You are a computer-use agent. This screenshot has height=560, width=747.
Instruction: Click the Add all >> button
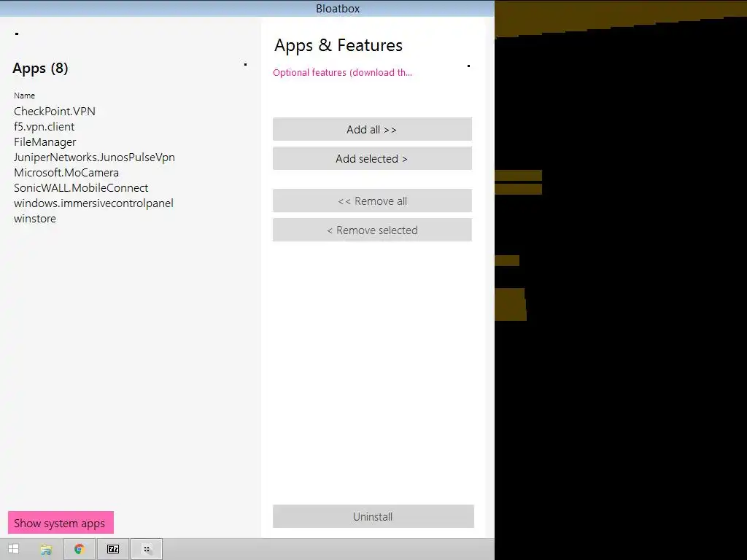click(372, 129)
